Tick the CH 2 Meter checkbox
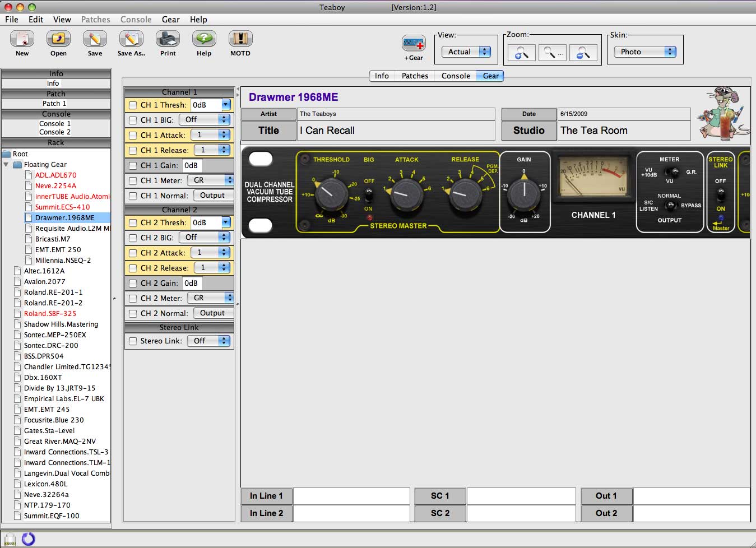 tap(133, 298)
